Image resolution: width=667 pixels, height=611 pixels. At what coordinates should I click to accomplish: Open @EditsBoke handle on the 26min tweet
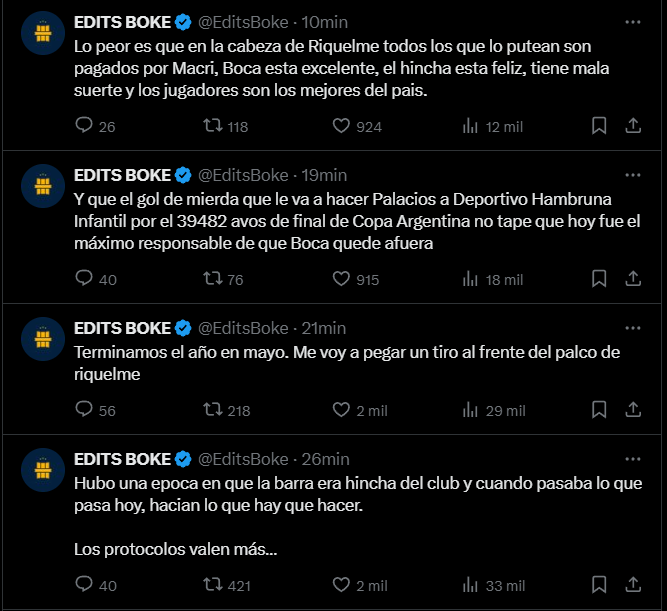point(243,459)
